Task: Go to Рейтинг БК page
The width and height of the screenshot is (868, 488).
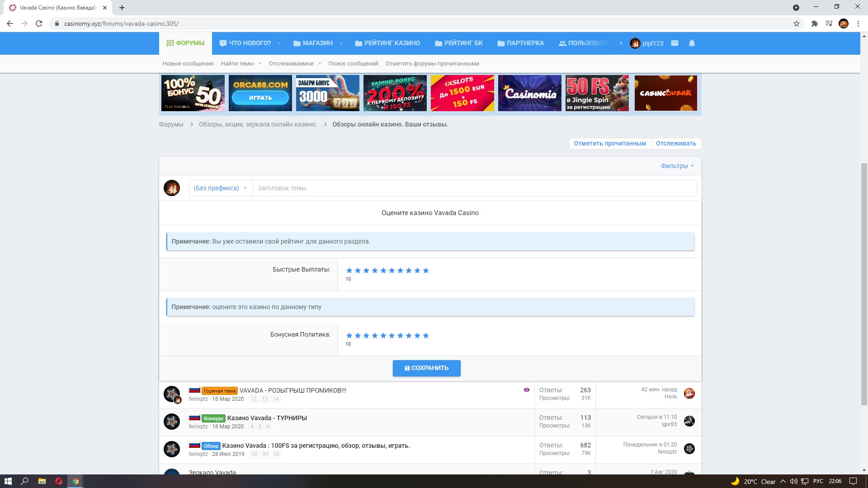Action: (458, 43)
